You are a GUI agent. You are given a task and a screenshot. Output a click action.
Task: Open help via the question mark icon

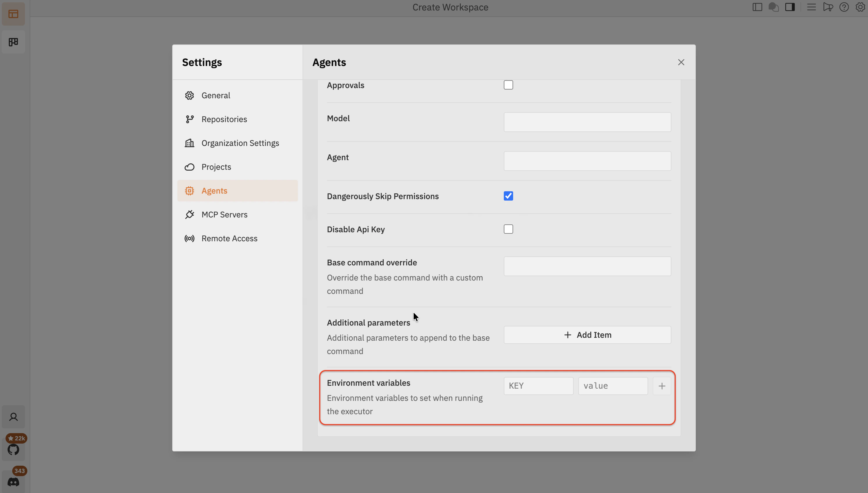pyautogui.click(x=844, y=7)
